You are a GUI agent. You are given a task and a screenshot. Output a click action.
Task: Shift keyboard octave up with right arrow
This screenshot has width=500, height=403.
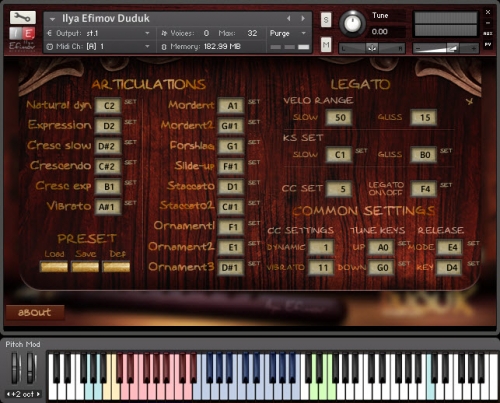(38, 394)
